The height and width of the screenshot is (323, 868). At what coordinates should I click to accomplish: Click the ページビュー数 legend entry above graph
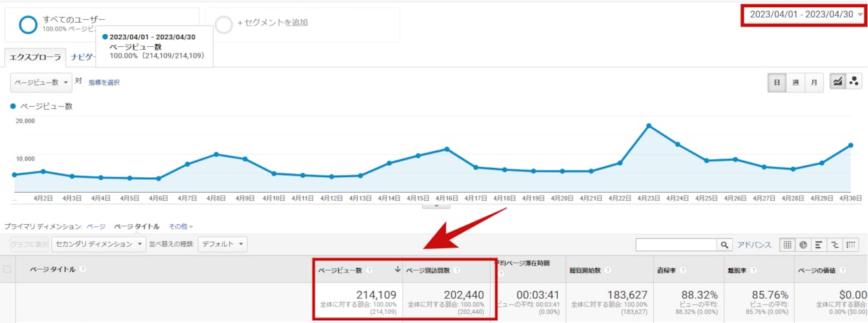point(42,106)
